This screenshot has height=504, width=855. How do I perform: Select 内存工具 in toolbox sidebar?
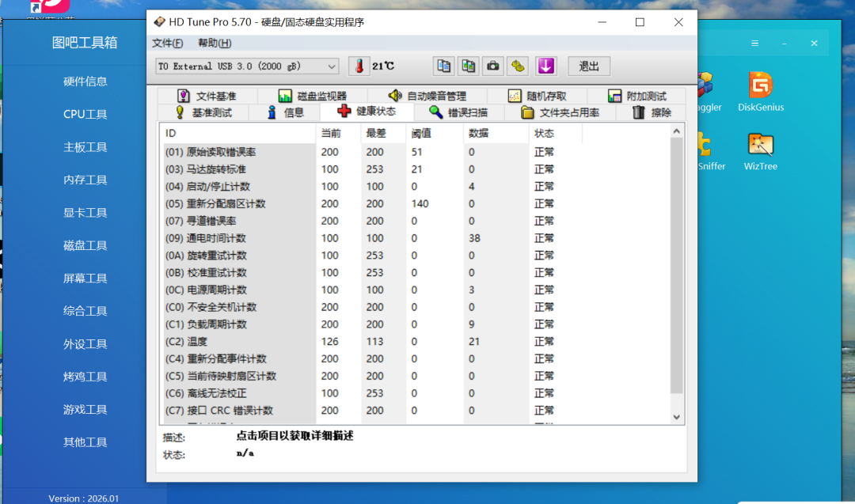[85, 180]
